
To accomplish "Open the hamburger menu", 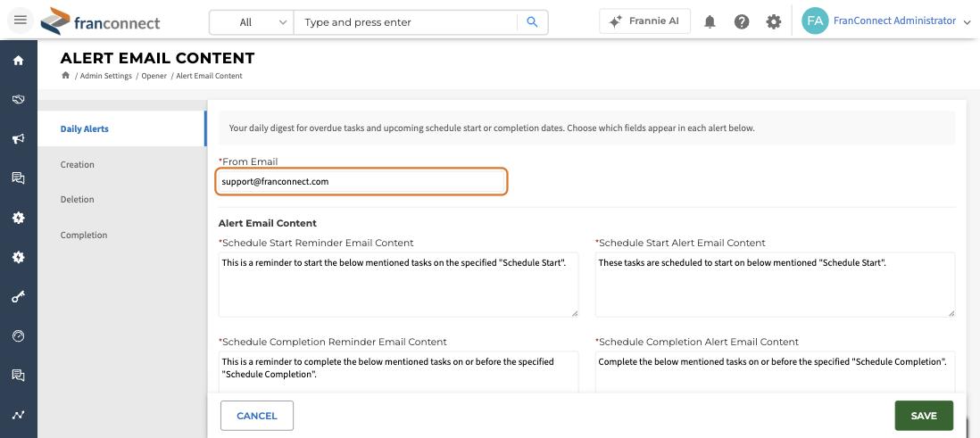I will (x=20, y=20).
